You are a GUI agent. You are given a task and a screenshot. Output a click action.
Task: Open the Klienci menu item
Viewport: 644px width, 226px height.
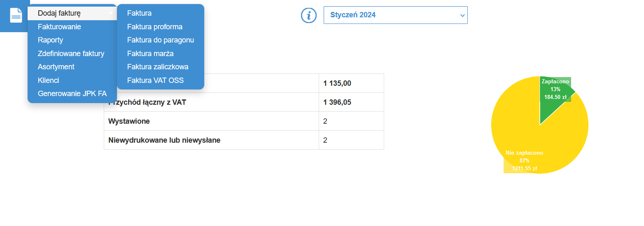point(49,80)
